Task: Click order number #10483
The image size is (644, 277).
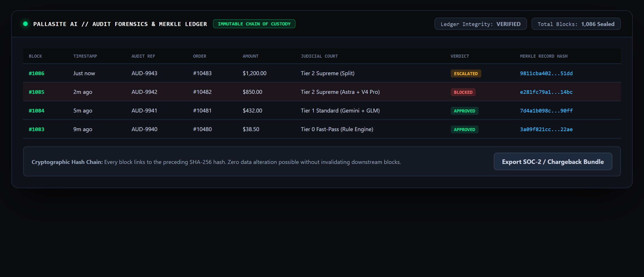Action: pos(202,73)
